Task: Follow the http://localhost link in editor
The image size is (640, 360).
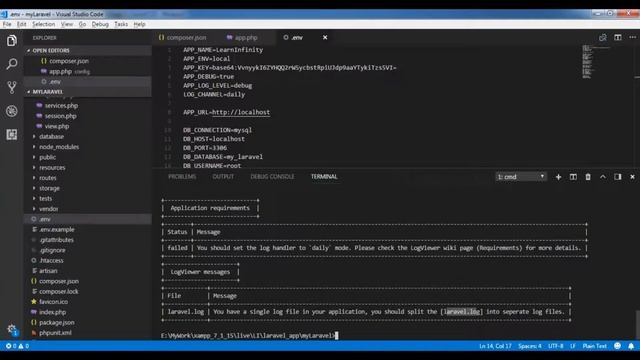Action: coord(241,112)
